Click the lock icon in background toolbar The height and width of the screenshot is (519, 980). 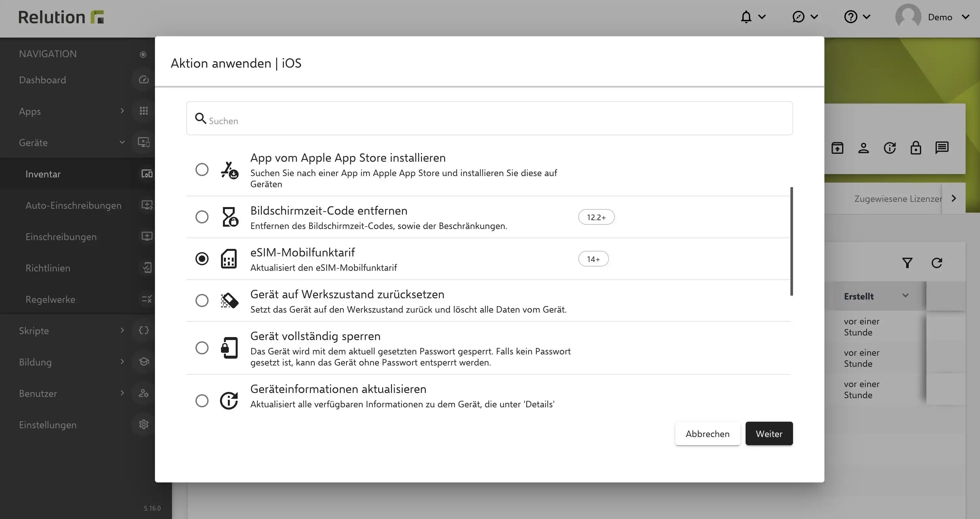(916, 148)
